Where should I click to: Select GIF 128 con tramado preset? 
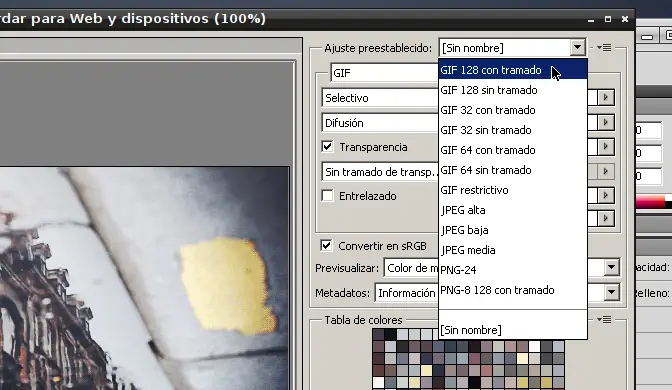(513, 70)
